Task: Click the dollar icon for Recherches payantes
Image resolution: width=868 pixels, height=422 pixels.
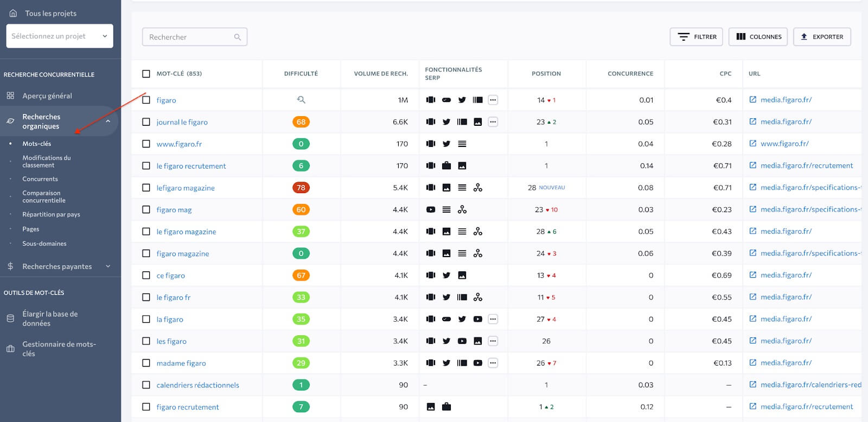Action: 10,266
